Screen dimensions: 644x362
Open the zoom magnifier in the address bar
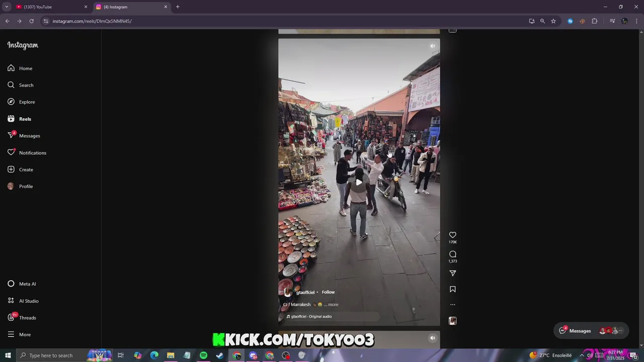tap(542, 21)
